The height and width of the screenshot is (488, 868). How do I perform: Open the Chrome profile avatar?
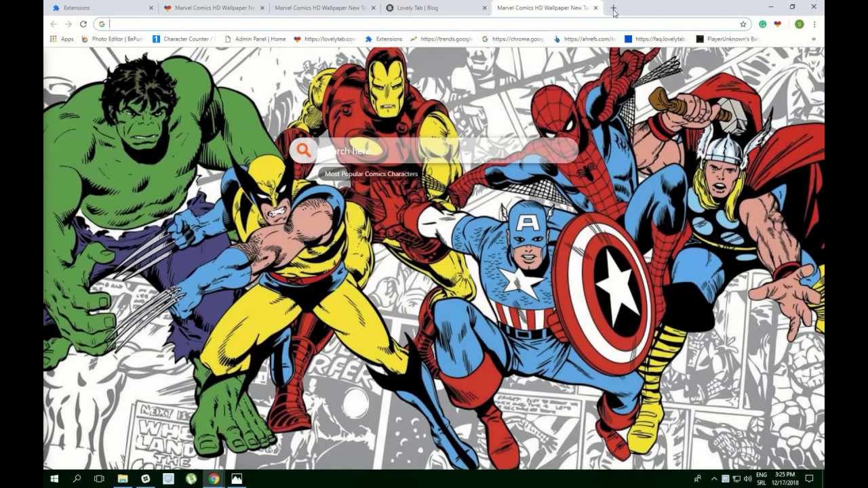tap(799, 24)
